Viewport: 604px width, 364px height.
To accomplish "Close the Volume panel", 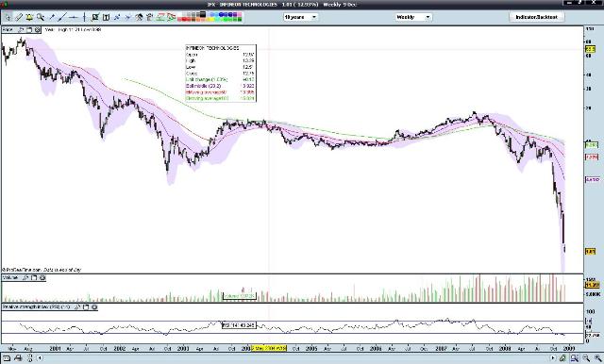I will [42, 278].
